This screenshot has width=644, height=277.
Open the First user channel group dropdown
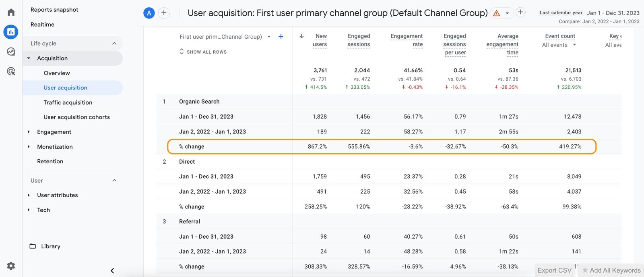coord(269,37)
